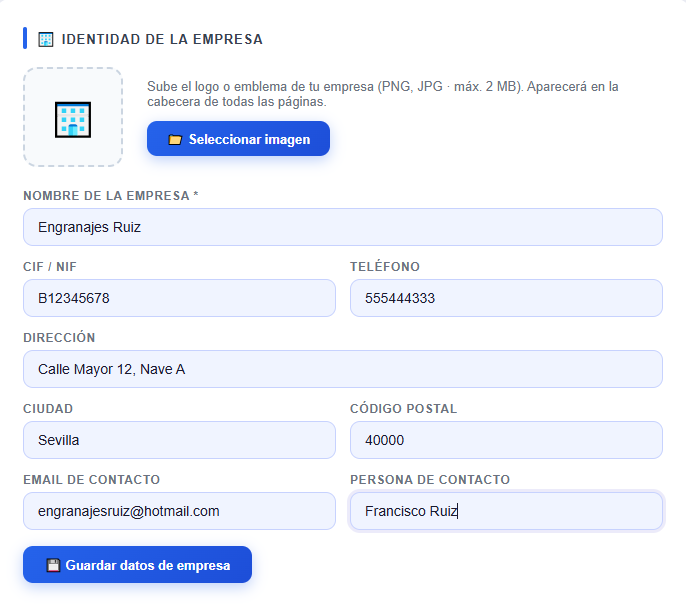686x607 pixels.
Task: Click the Email de contacto label
Action: click(91, 479)
